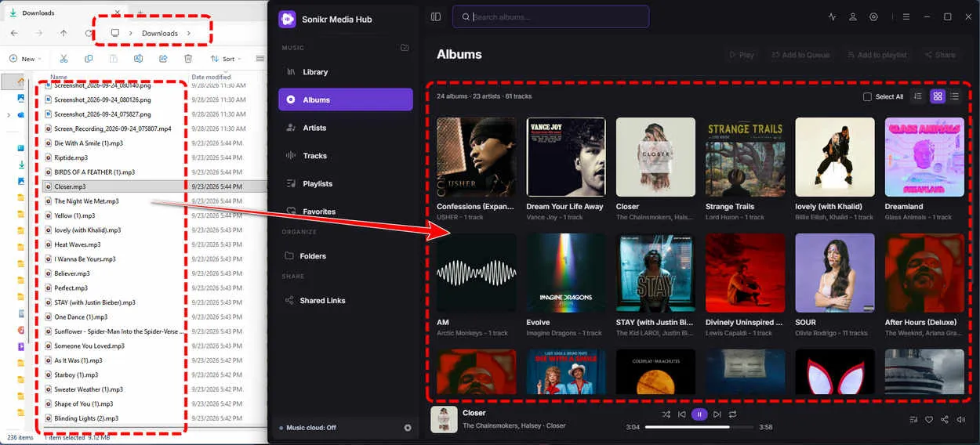
Task: Open Folders under Organize
Action: (x=346, y=256)
